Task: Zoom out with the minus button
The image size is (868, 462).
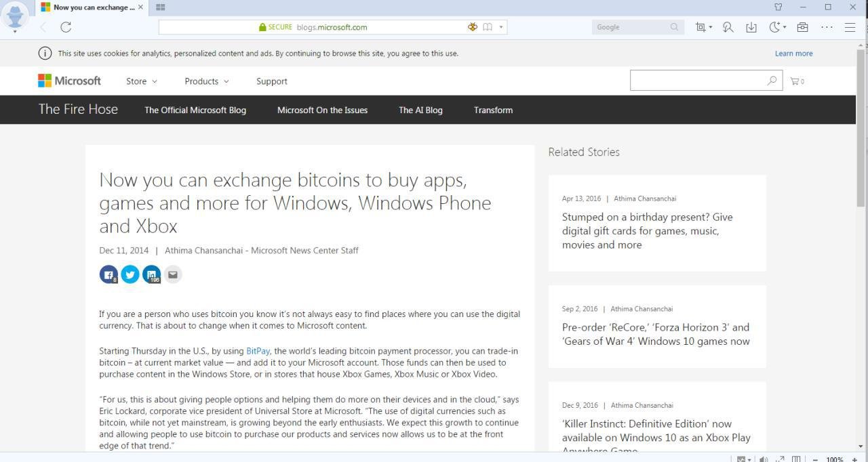Action: click(x=815, y=459)
